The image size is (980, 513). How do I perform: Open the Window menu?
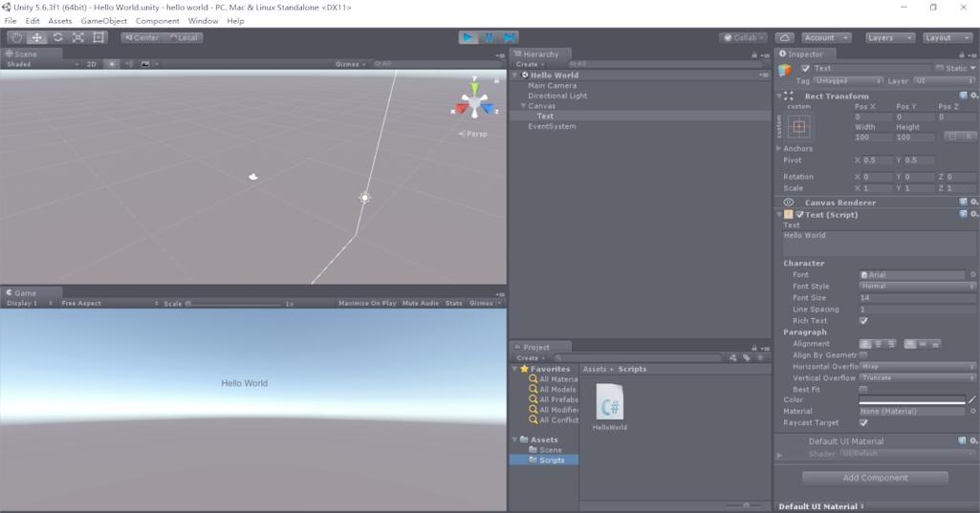pos(203,21)
